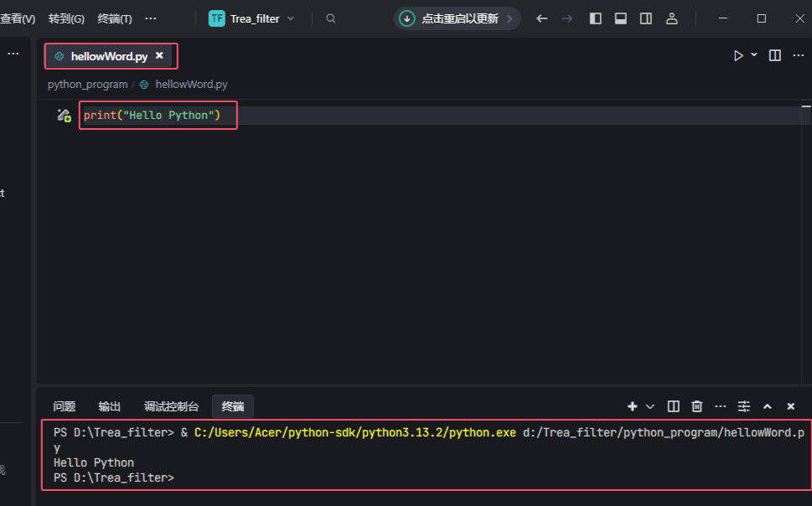
Task: Close the hellowWord.py tab
Action: point(159,55)
